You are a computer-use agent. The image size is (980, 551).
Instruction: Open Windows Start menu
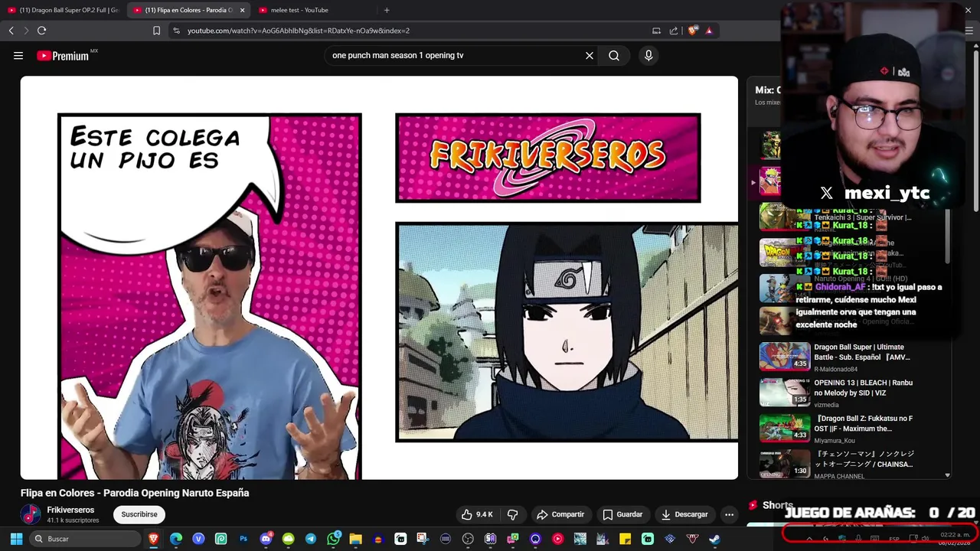(16, 539)
